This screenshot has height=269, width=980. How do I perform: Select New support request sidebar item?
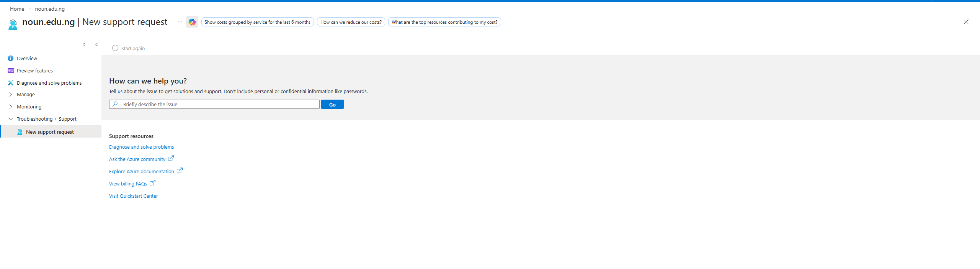pyautogui.click(x=51, y=132)
